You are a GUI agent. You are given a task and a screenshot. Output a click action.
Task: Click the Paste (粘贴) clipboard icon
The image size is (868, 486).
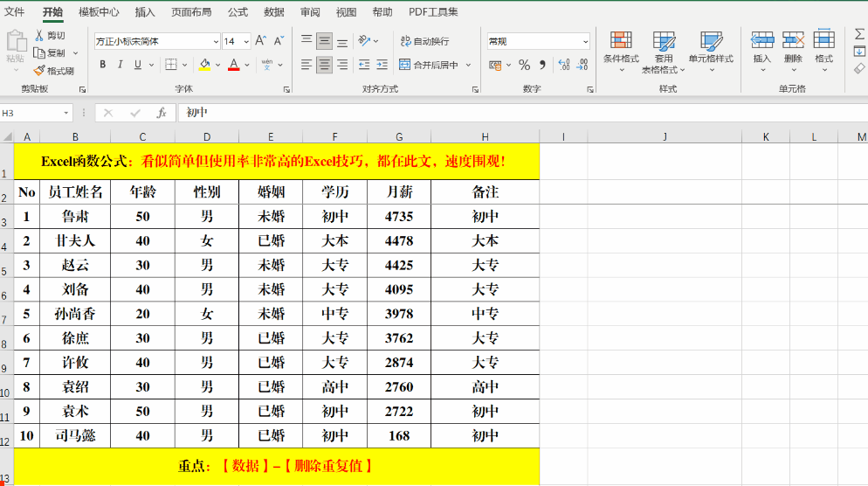pyautogui.click(x=16, y=41)
